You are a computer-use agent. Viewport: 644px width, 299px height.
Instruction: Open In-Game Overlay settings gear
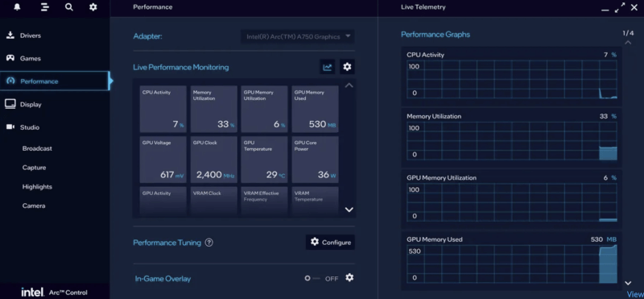coord(349,277)
